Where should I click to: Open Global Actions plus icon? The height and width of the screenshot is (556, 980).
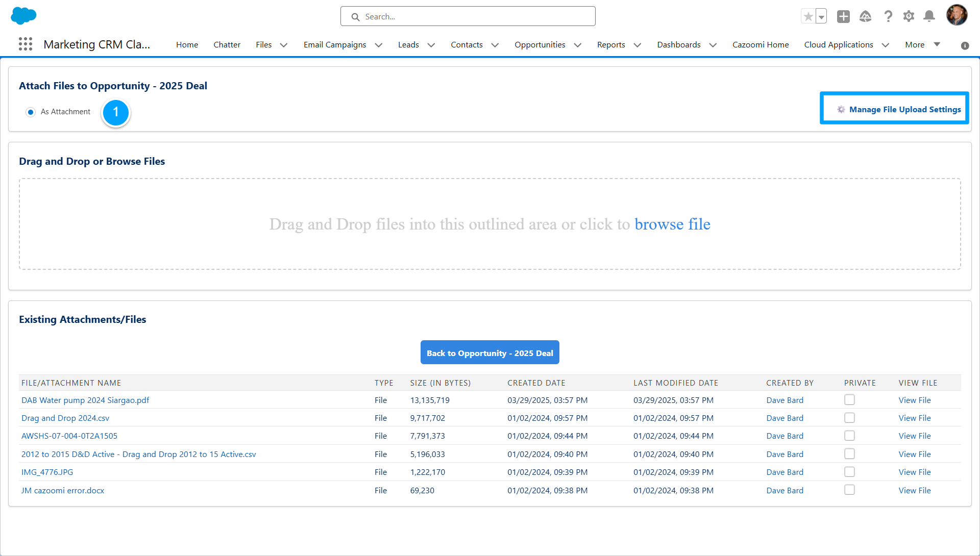pos(843,17)
